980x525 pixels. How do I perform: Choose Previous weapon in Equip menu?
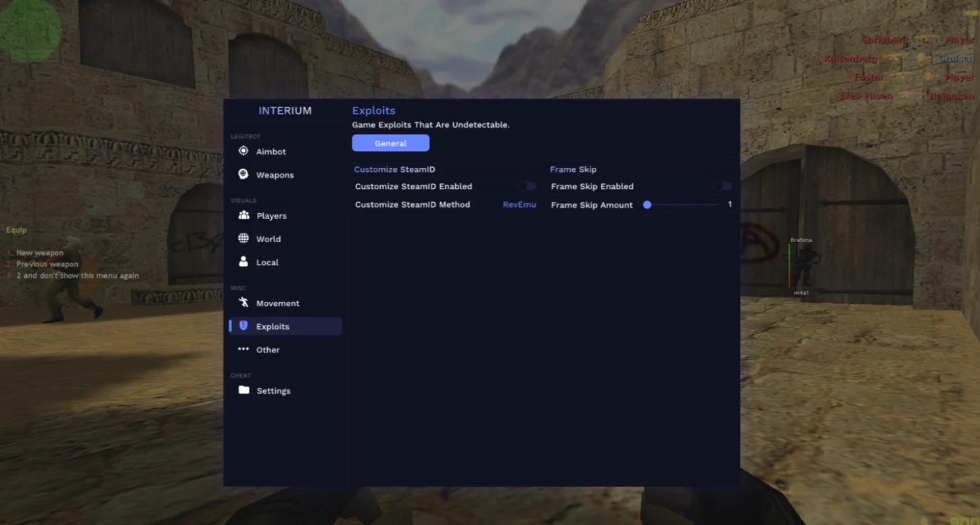pos(47,265)
